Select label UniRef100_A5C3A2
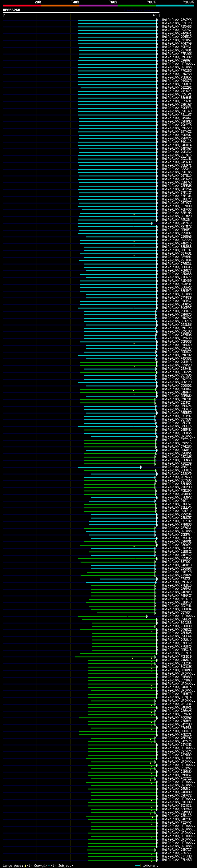197x868 pixels. pyautogui.click(x=177, y=57)
